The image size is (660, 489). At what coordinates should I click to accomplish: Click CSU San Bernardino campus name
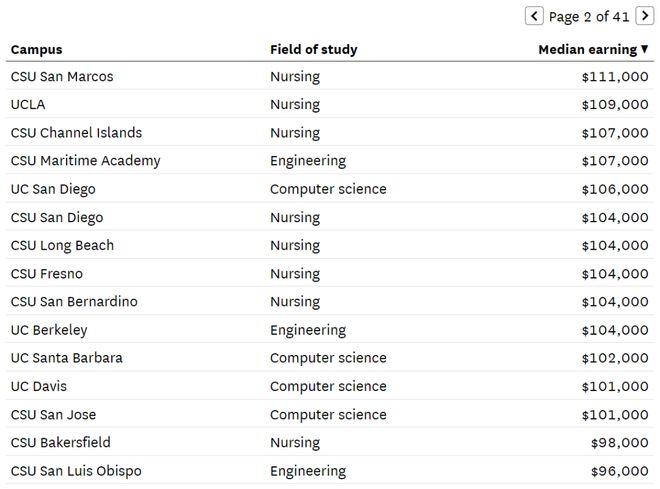pyautogui.click(x=74, y=302)
